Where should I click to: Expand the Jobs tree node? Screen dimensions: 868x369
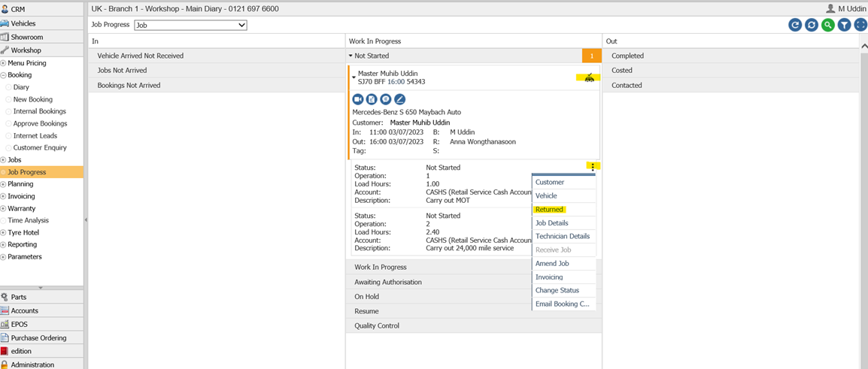pyautogui.click(x=3, y=160)
